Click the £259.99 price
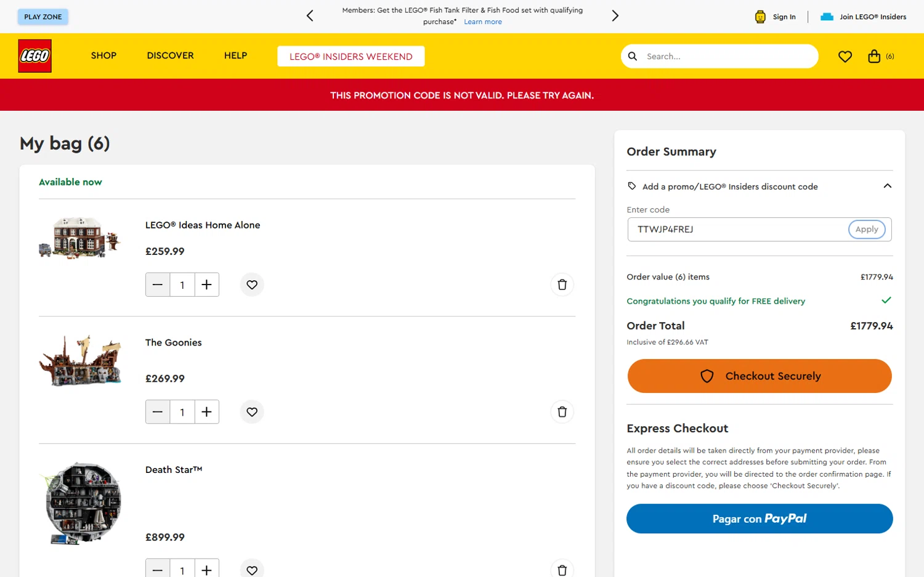This screenshot has width=924, height=577. (x=165, y=251)
